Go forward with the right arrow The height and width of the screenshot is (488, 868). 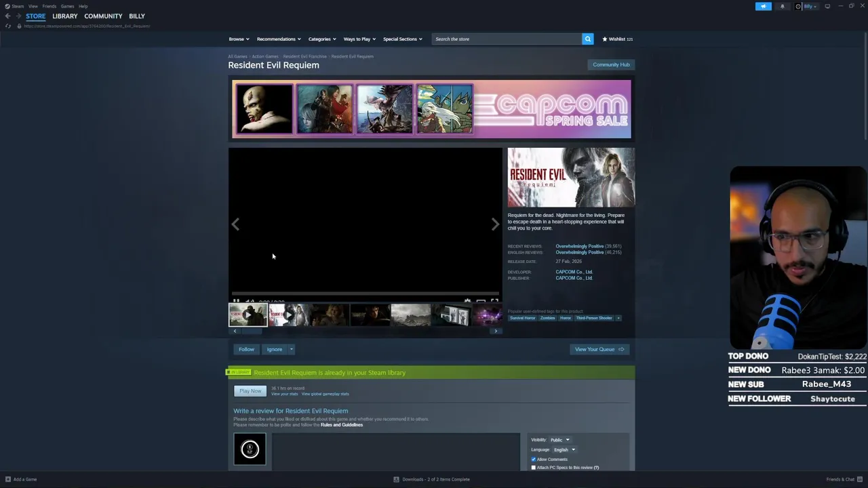(x=18, y=16)
